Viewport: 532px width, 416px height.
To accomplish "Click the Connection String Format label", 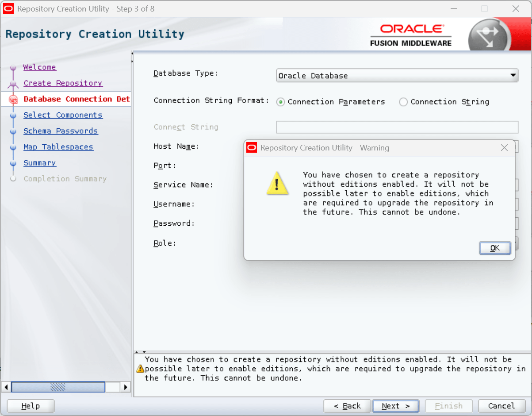I will [211, 100].
